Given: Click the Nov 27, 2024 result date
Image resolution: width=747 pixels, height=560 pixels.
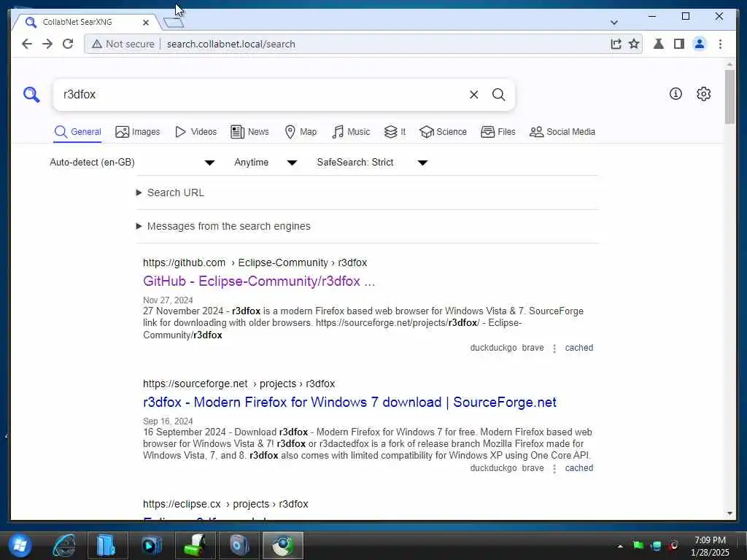Looking at the screenshot, I should coord(168,300).
